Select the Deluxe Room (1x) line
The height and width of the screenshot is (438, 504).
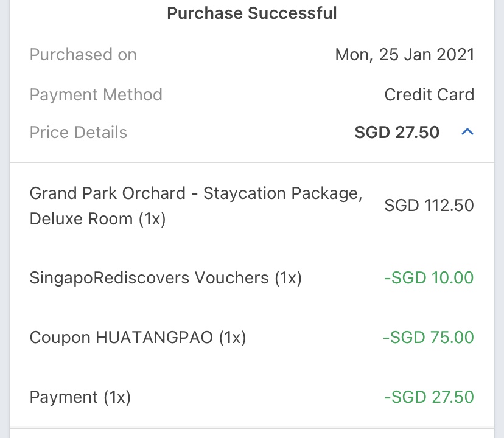tap(97, 219)
